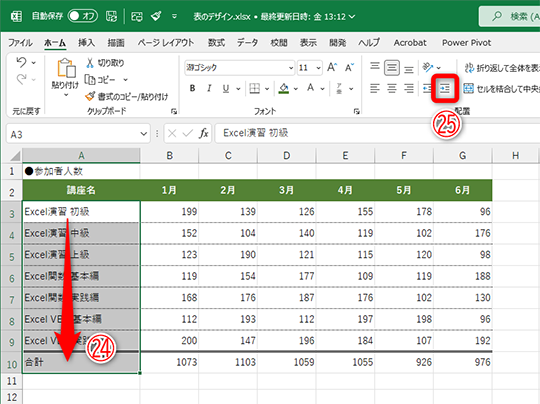Click the Align Right icon
This screenshot has width=540, height=404.
tap(409, 89)
